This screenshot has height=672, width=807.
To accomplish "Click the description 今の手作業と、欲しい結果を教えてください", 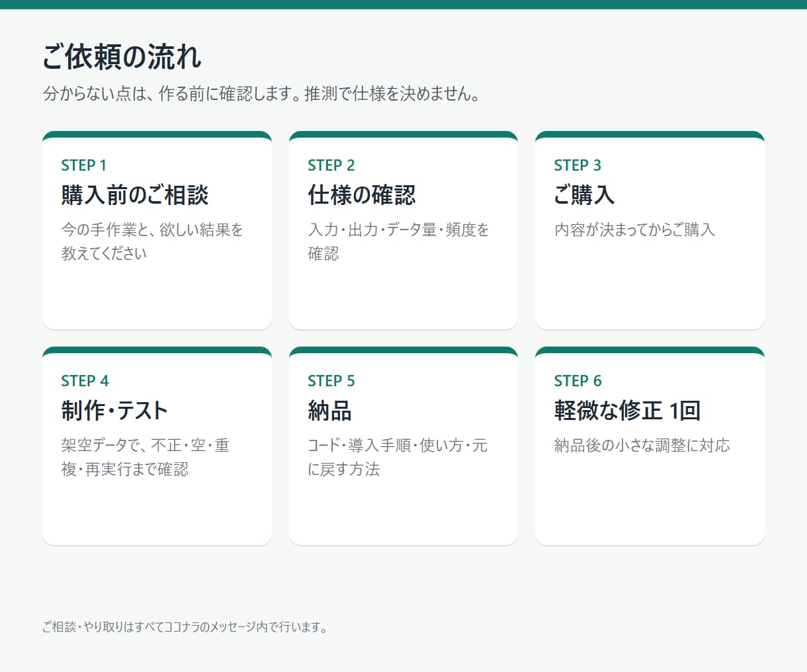I will (x=152, y=241).
